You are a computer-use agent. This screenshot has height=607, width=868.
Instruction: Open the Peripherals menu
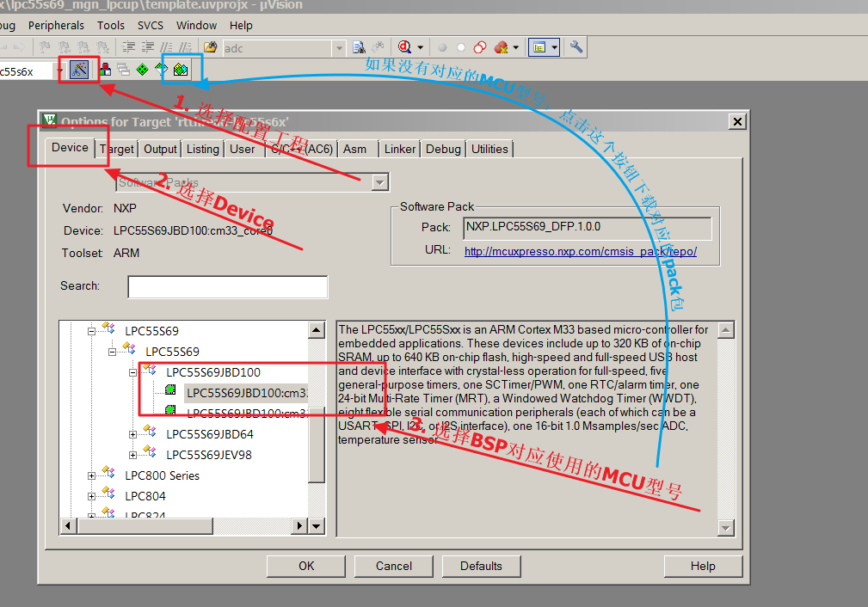(x=57, y=25)
